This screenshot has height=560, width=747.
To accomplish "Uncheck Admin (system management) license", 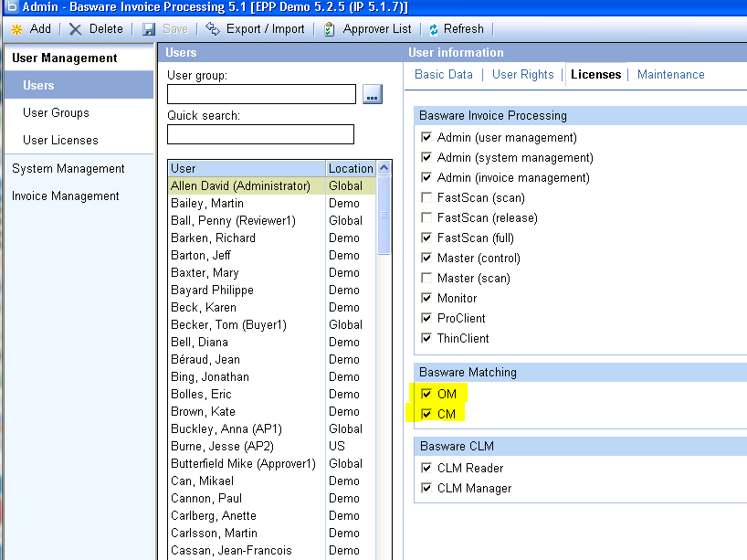I will pyautogui.click(x=426, y=157).
